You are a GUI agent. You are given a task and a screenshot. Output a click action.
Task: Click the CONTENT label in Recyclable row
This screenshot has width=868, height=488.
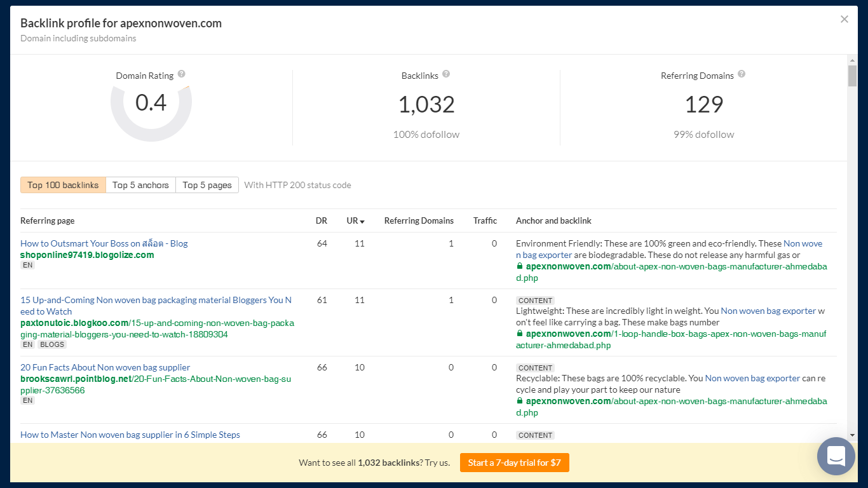[535, 368]
